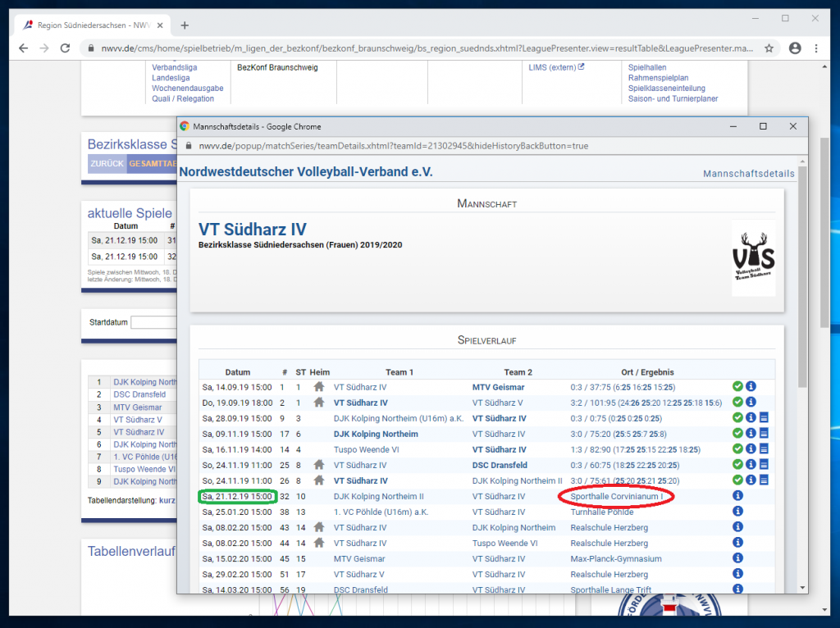Open info icon for match number 43
This screenshot has width=840, height=628.
[x=737, y=527]
